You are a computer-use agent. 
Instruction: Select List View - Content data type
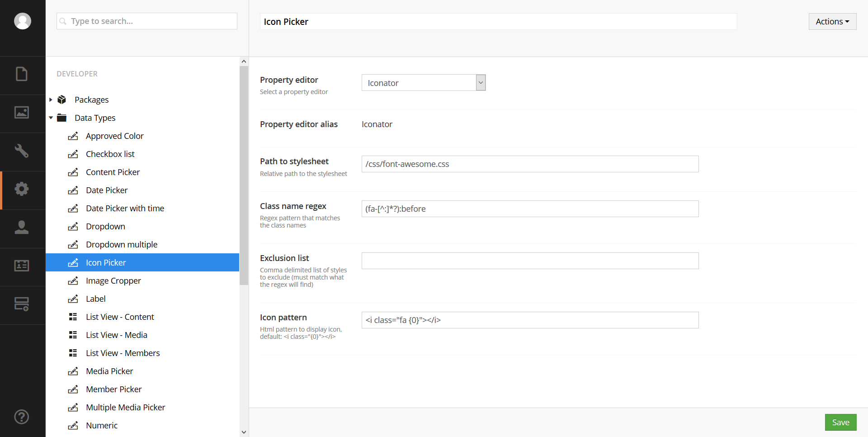120,317
